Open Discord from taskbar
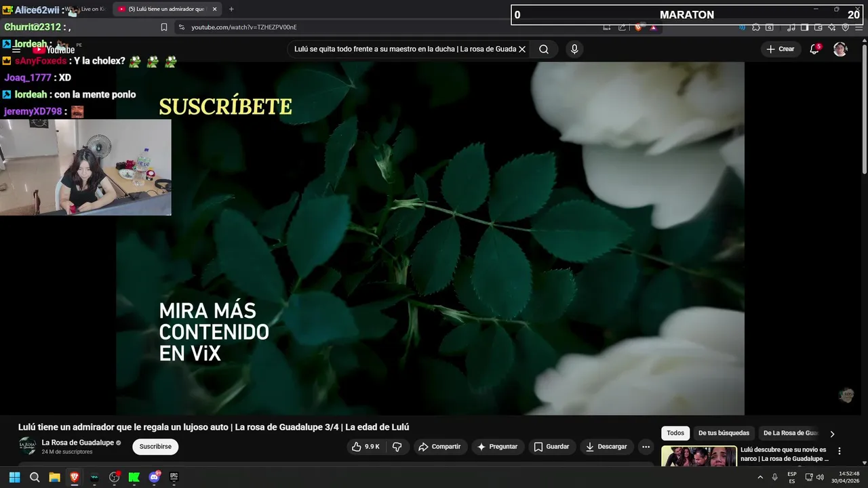The image size is (868, 488). point(154,477)
